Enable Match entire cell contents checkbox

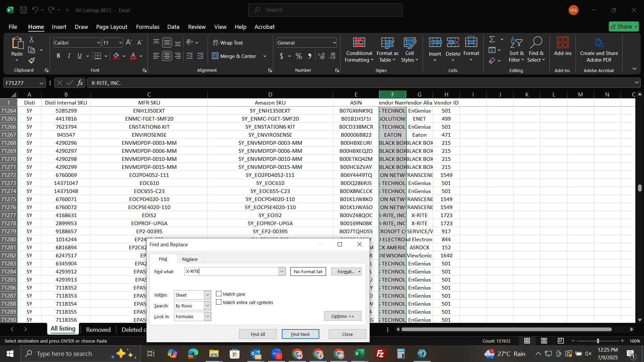pos(219,302)
